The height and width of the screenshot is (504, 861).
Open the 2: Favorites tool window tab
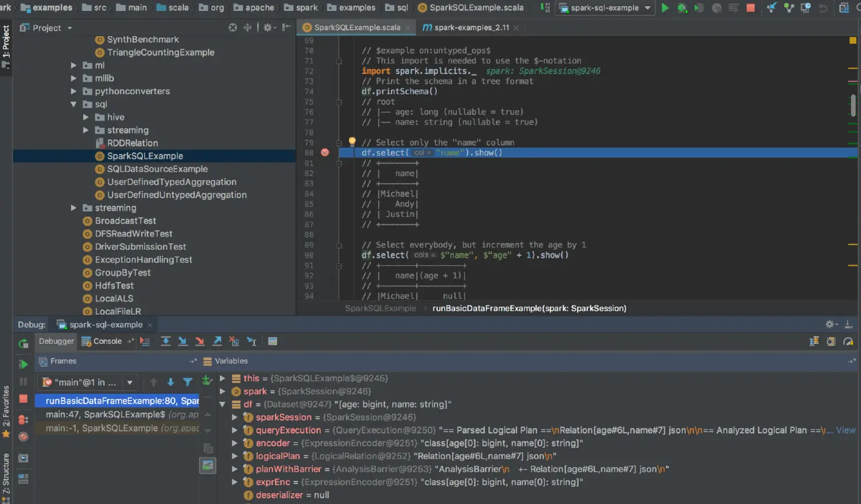pos(6,412)
